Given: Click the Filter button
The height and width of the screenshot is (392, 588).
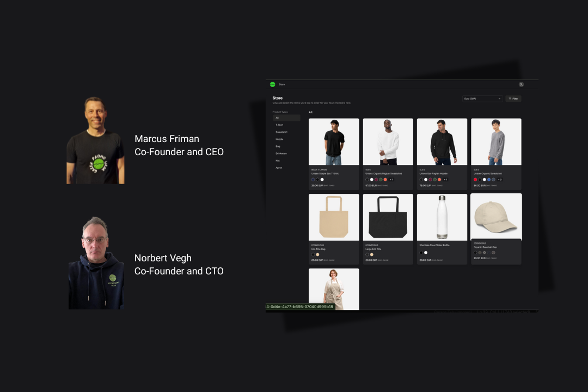Looking at the screenshot, I should pos(514,99).
